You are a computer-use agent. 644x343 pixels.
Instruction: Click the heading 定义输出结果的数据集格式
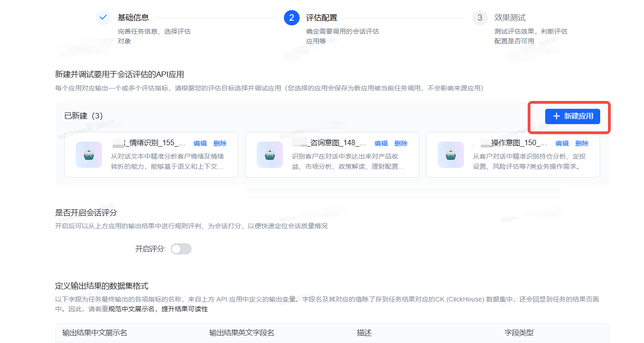point(102,286)
